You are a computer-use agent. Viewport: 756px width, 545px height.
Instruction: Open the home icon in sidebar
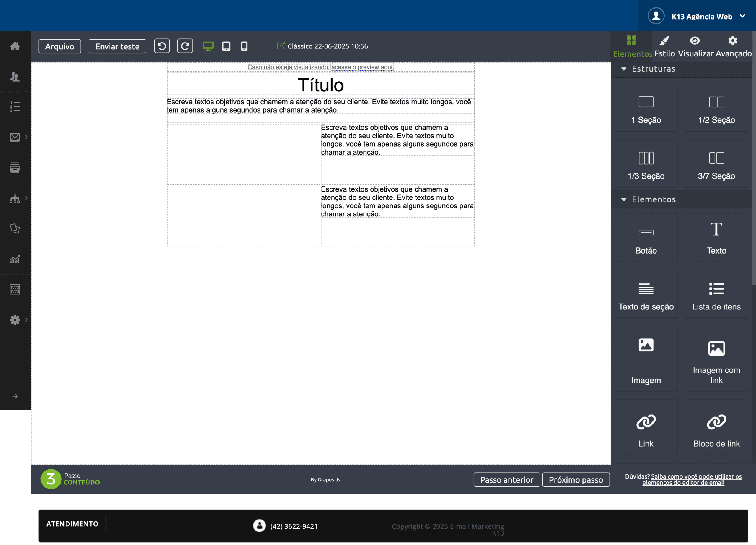(15, 46)
